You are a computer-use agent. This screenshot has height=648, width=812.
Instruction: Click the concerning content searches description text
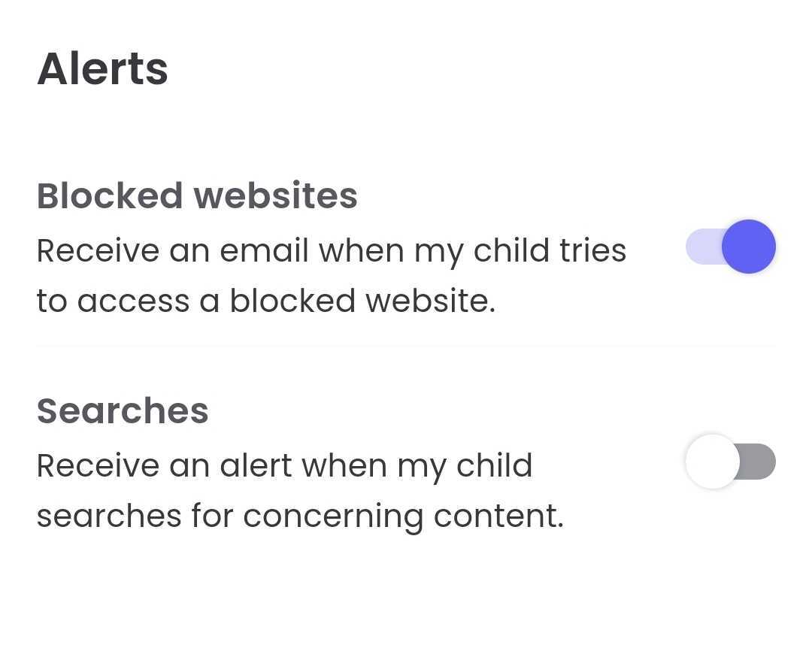(x=299, y=490)
